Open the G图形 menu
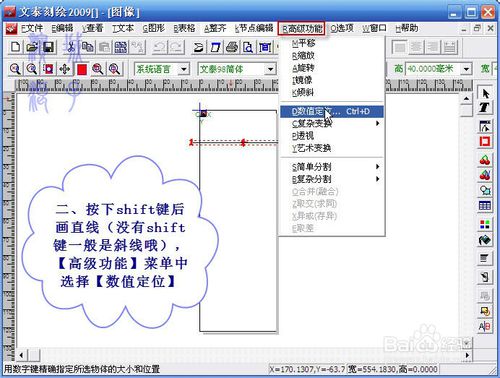The width and height of the screenshot is (500, 378). pyautogui.click(x=153, y=28)
